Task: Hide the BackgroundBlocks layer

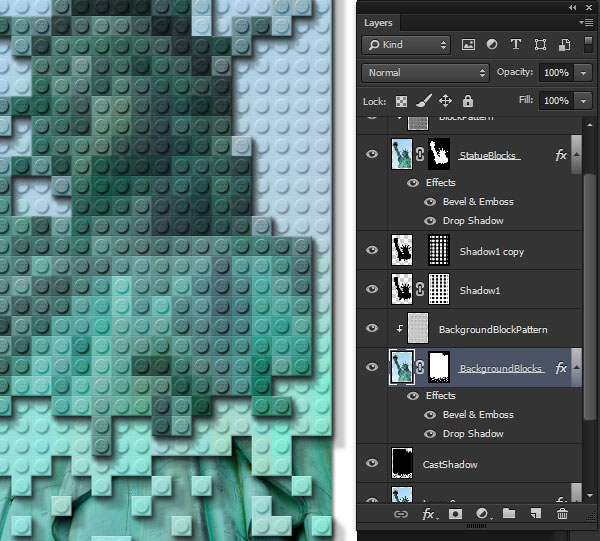Action: (372, 367)
